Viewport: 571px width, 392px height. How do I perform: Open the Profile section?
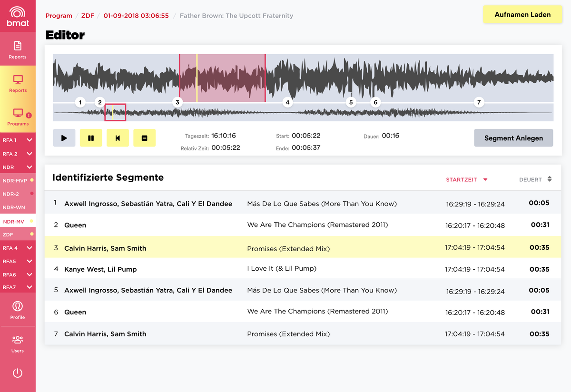pyautogui.click(x=18, y=308)
